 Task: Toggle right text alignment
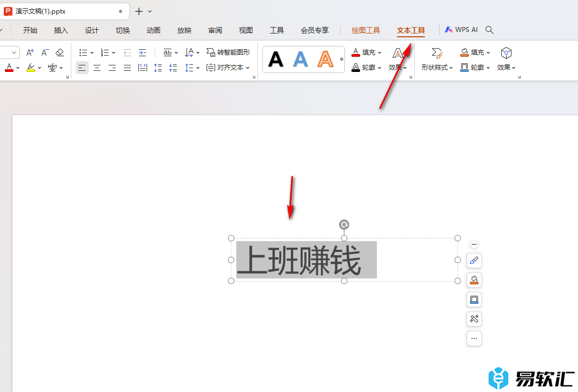pos(112,68)
